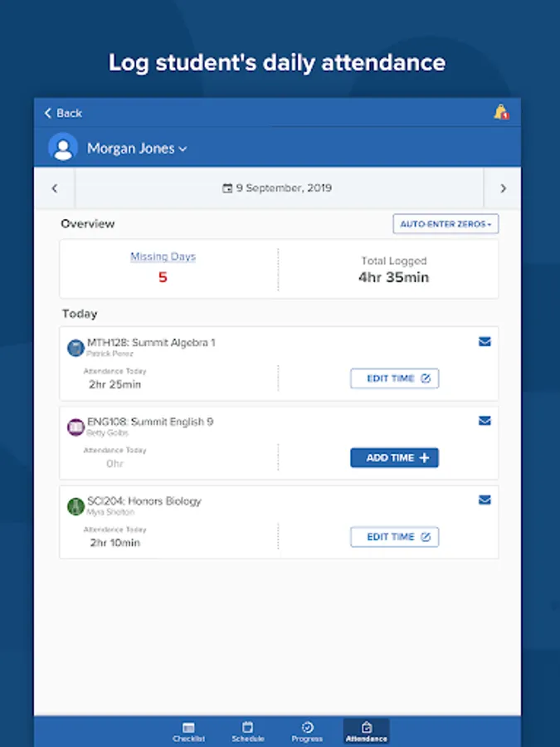Click Total Logged 4hr 35min value
Viewport: 560px width, 747px height.
point(393,277)
